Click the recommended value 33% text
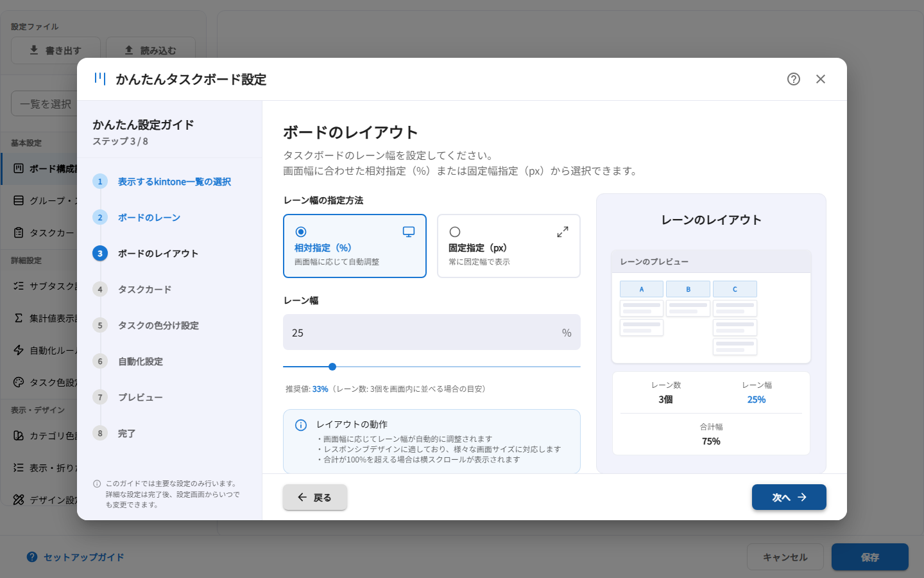The width and height of the screenshot is (924, 578). 320,389
